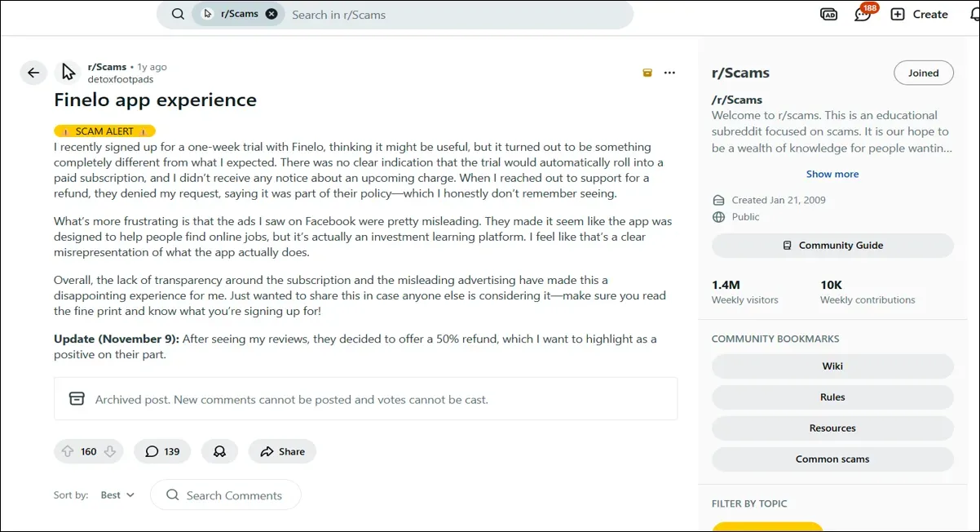Image resolution: width=980 pixels, height=532 pixels.
Task: Click the comment bubble icon showing 139
Action: pos(161,451)
